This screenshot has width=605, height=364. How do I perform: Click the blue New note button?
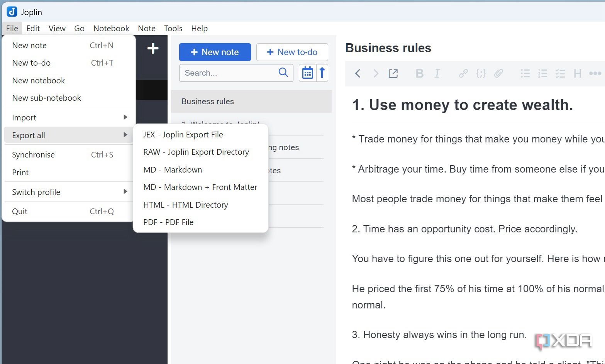(215, 52)
